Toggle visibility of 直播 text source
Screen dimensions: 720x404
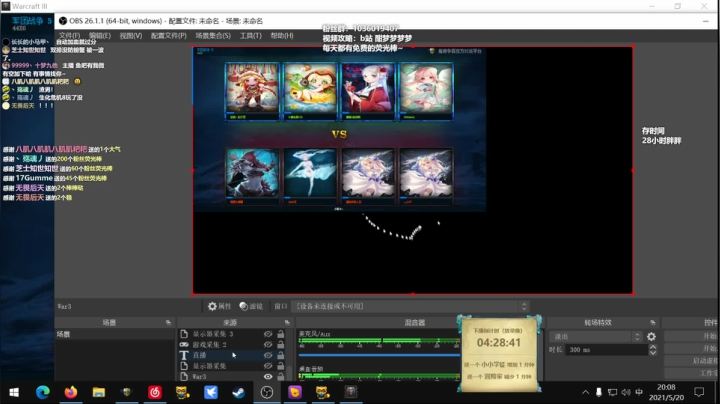268,355
